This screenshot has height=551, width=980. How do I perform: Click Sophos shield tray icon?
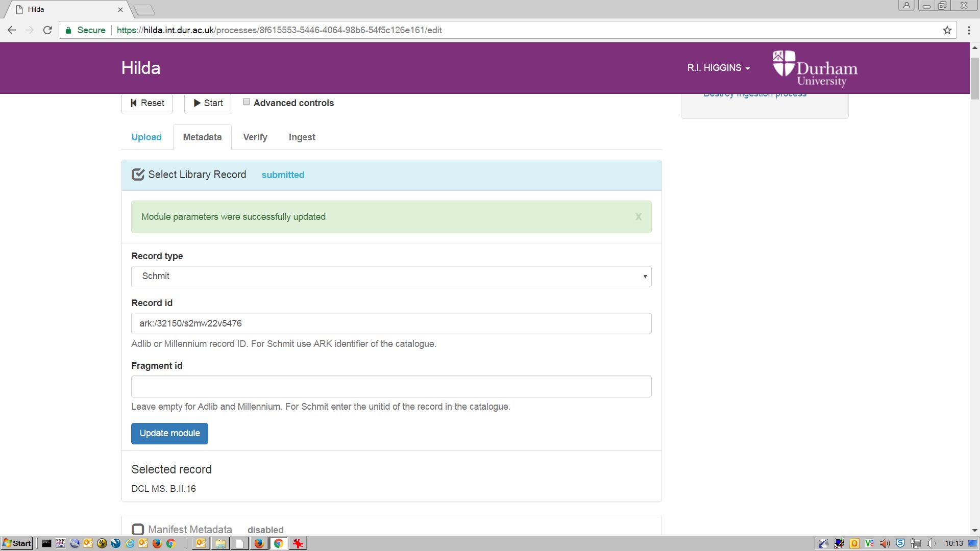[x=900, y=543]
